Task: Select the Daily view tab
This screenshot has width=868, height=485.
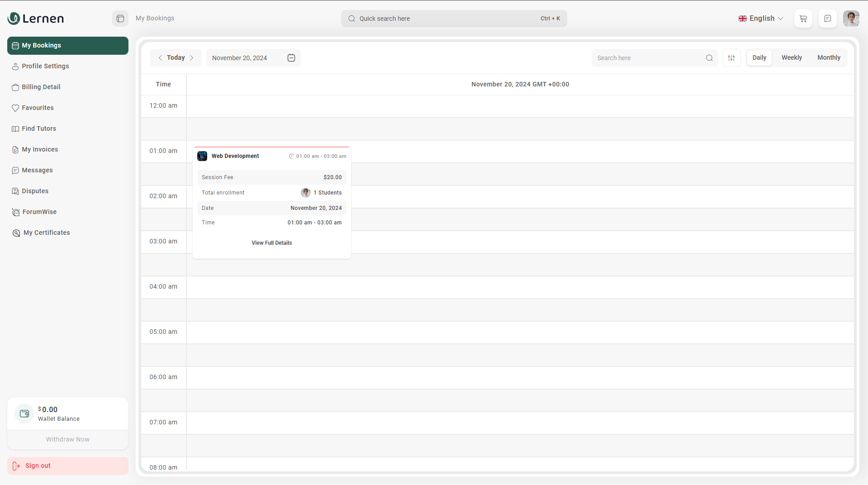Action: coord(759,57)
